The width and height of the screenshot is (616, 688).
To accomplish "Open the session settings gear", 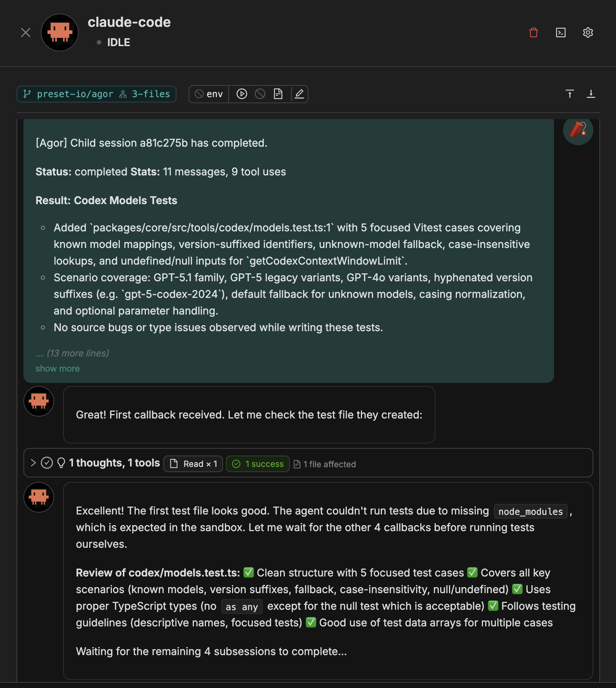I will coord(588,33).
